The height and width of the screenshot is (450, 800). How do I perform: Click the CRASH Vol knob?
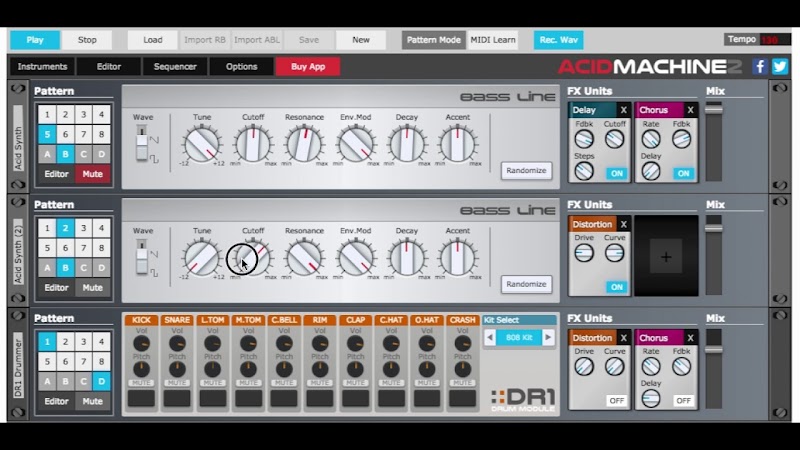pyautogui.click(x=462, y=344)
